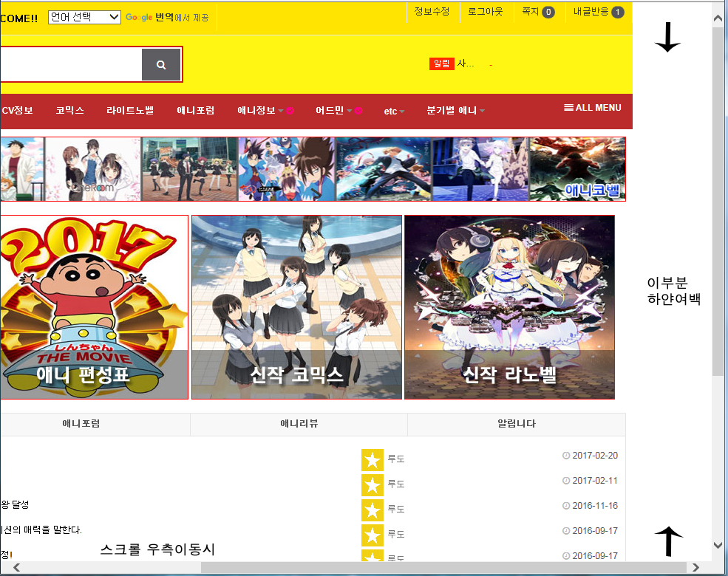
Task: Click the clock icon beside 2017-02-20
Action: [566, 456]
